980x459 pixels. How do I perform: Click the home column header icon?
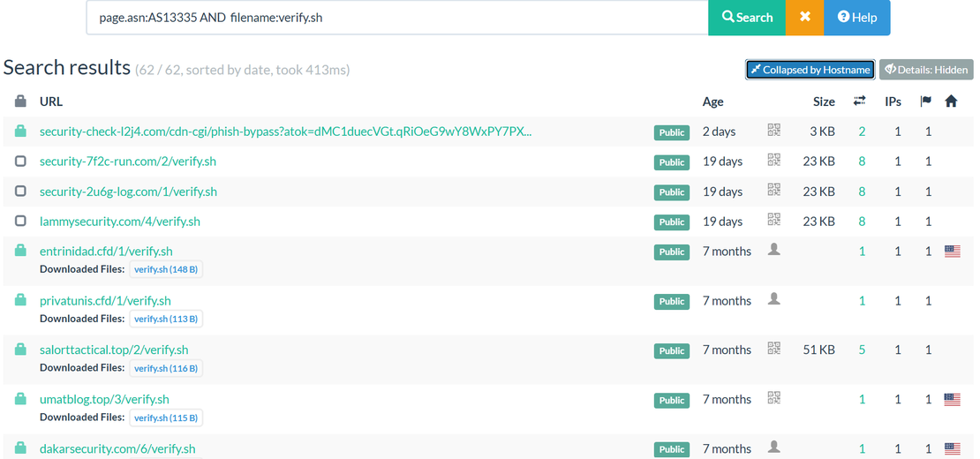coord(951,102)
